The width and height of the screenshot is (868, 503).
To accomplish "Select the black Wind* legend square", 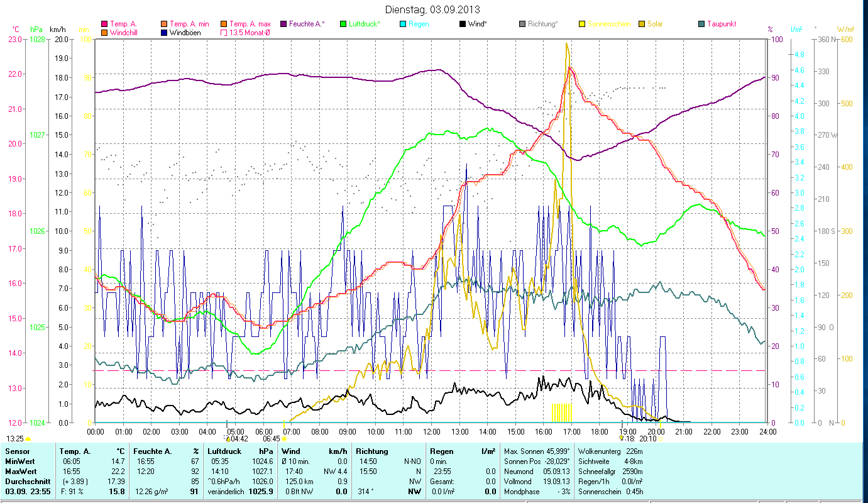I will pyautogui.click(x=463, y=24).
